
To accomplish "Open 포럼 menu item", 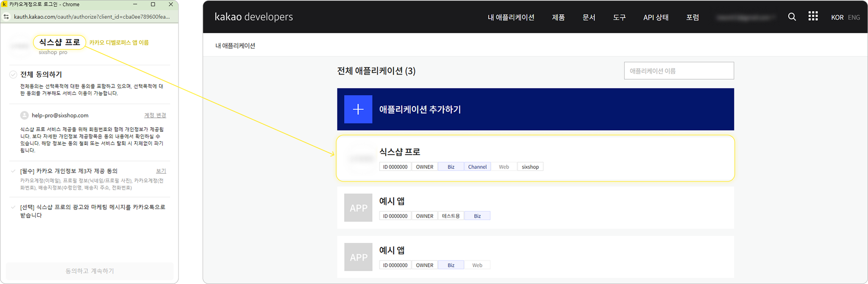I will pos(693,17).
